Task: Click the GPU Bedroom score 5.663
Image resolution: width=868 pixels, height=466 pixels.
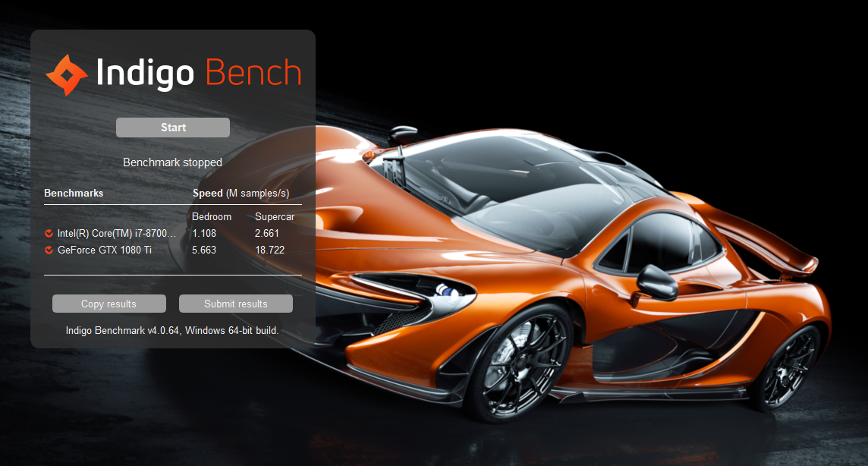Action: [x=204, y=250]
